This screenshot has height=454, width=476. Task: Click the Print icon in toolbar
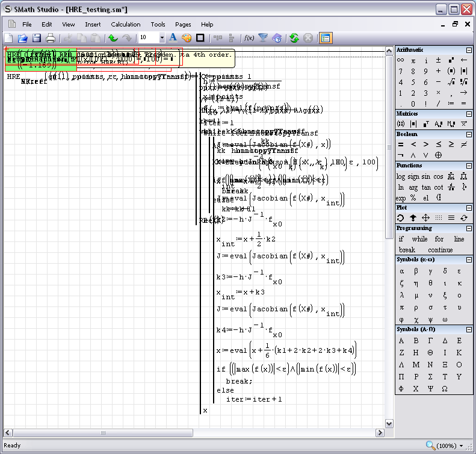coord(51,38)
